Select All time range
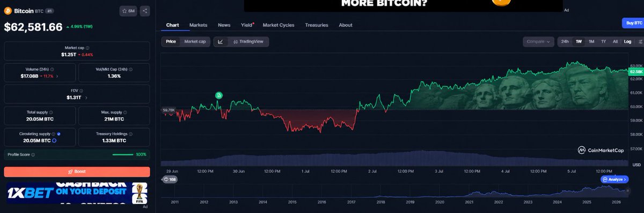The image size is (644, 213). tap(615, 41)
